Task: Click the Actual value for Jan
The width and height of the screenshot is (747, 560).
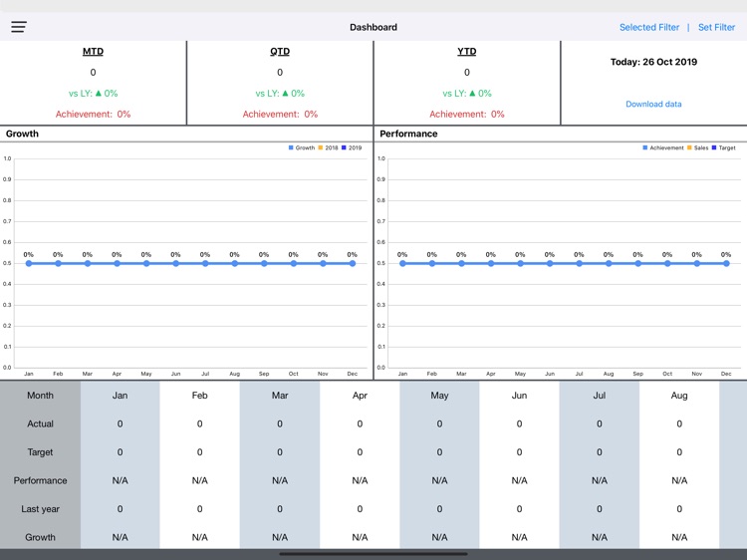Action: (120, 423)
